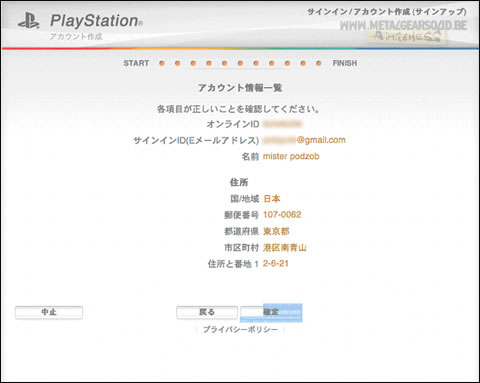Click the FINISH label of the progress indicator
Screen dimensions: 480x383
[x=345, y=63]
